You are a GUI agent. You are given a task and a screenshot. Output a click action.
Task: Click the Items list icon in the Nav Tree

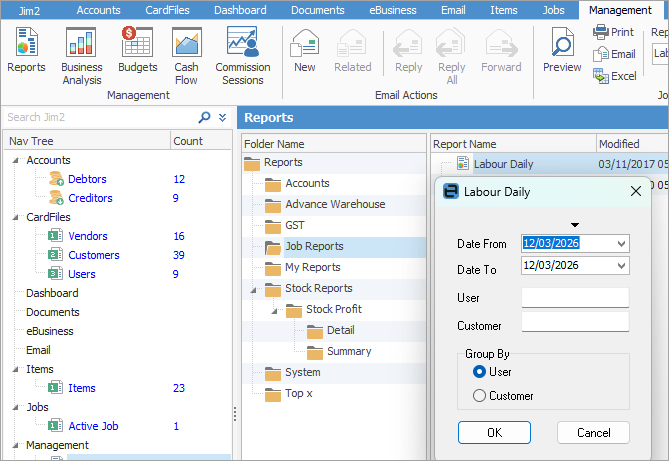coord(55,388)
